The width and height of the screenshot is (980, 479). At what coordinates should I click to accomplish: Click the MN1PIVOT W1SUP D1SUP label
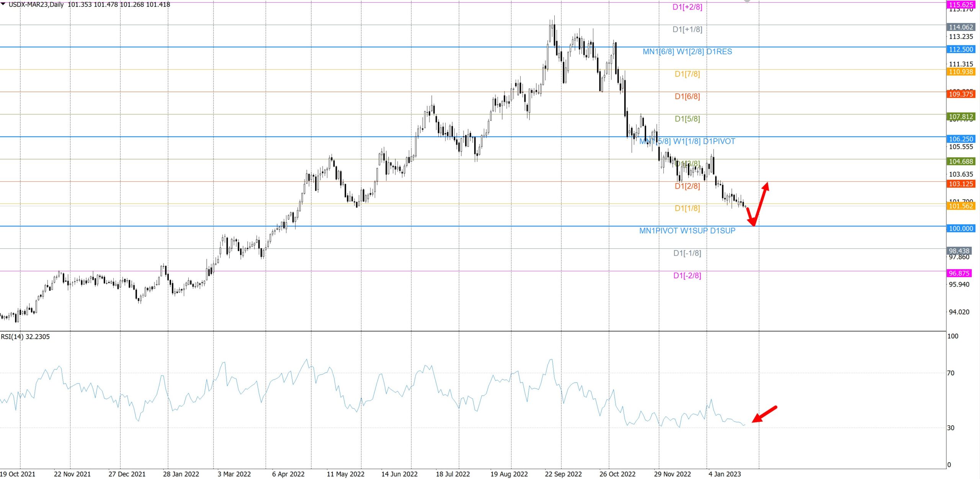pyautogui.click(x=687, y=231)
